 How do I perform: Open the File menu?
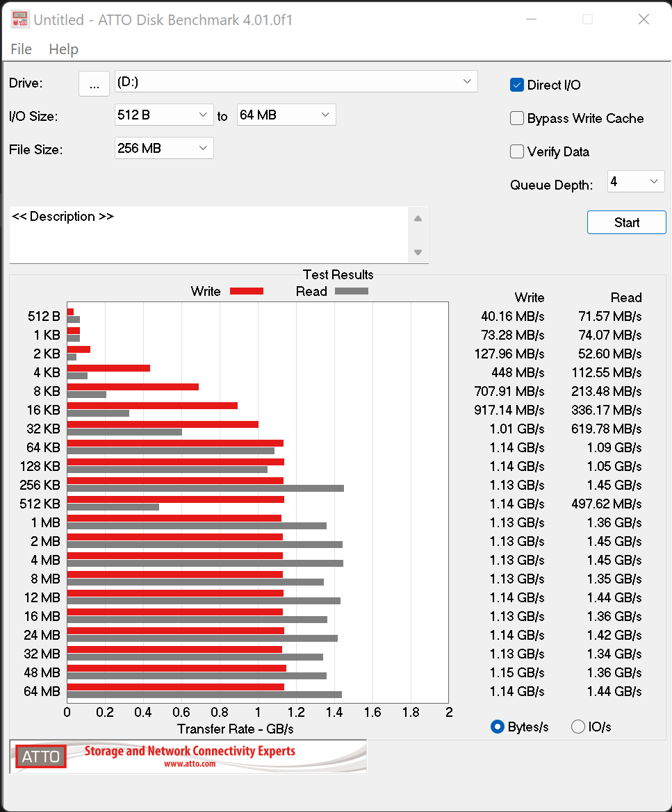21,49
